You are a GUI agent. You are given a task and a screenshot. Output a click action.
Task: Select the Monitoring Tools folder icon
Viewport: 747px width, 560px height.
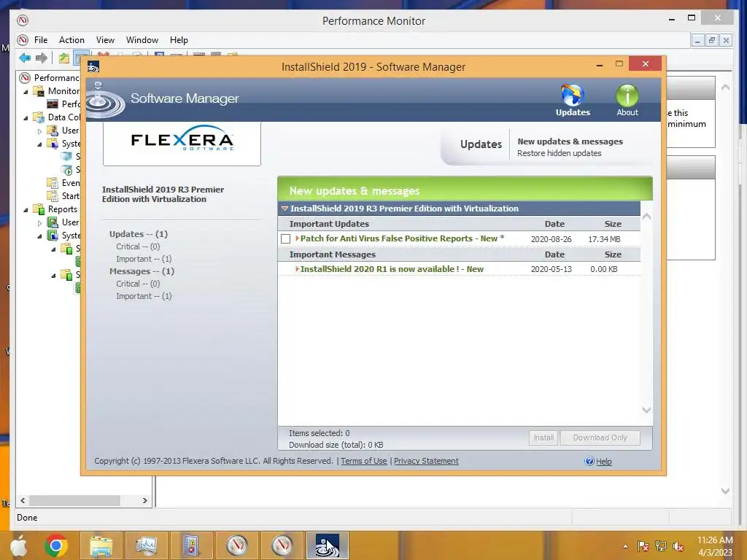tap(39, 91)
